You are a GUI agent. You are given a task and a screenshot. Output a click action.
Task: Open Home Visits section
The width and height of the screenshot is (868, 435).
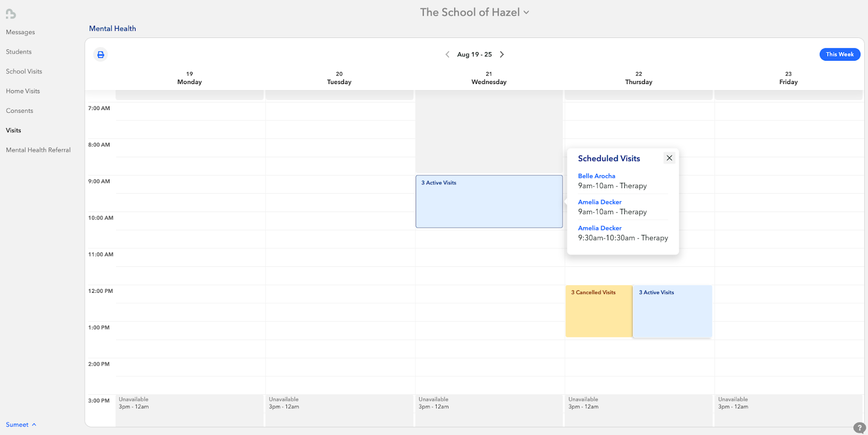[x=23, y=91]
